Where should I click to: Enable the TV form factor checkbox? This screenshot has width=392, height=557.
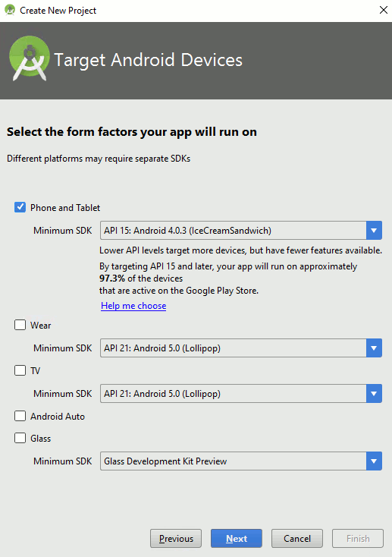20,370
